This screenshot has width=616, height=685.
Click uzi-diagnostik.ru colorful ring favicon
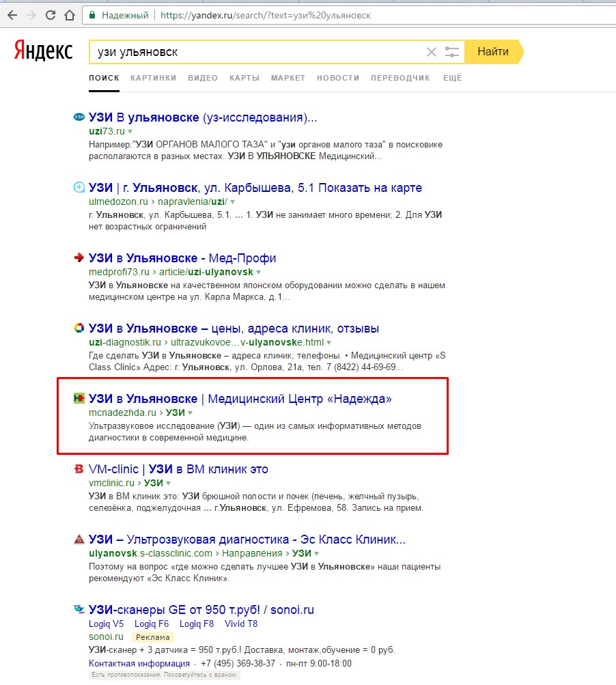[79, 328]
